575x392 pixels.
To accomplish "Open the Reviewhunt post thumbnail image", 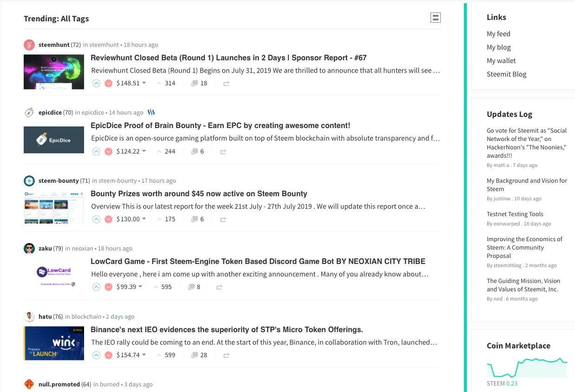I will click(54, 72).
